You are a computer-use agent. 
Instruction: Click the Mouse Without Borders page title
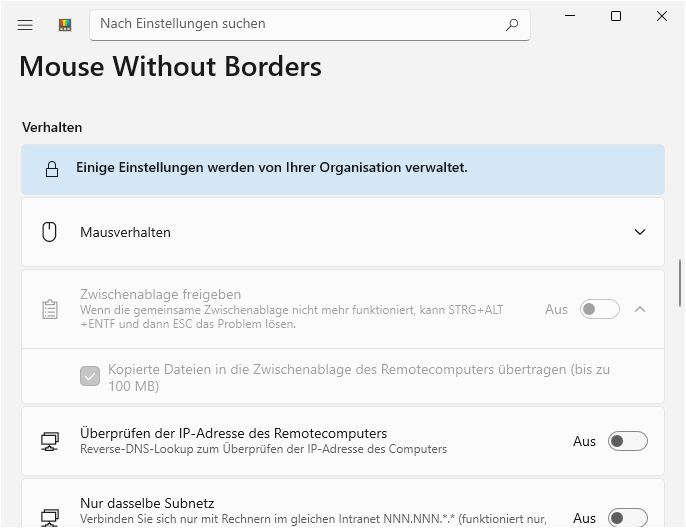click(171, 66)
